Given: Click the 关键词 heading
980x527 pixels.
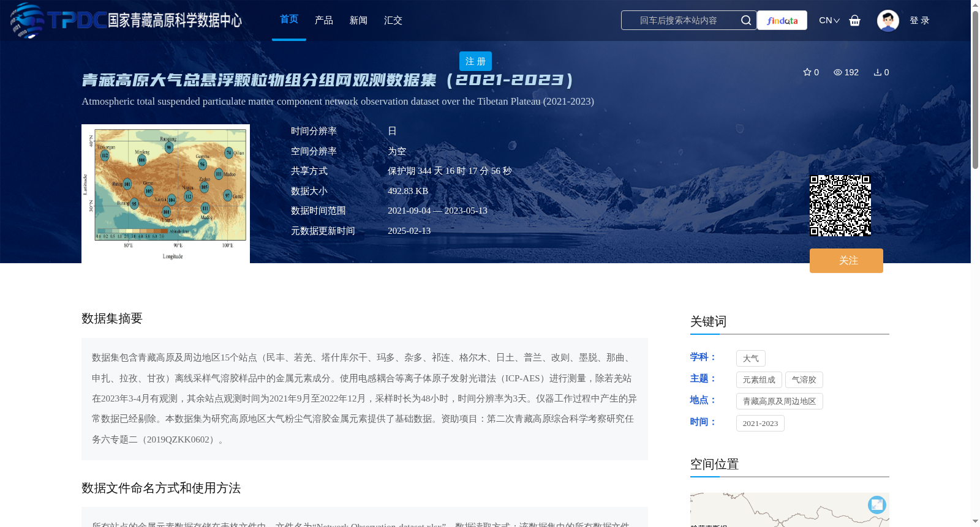Looking at the screenshot, I should click(x=708, y=321).
